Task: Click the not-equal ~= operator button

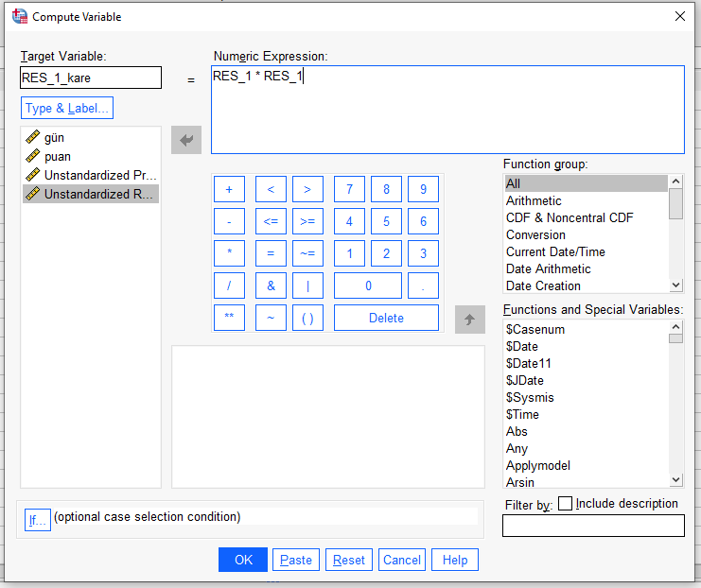Action: tap(307, 254)
